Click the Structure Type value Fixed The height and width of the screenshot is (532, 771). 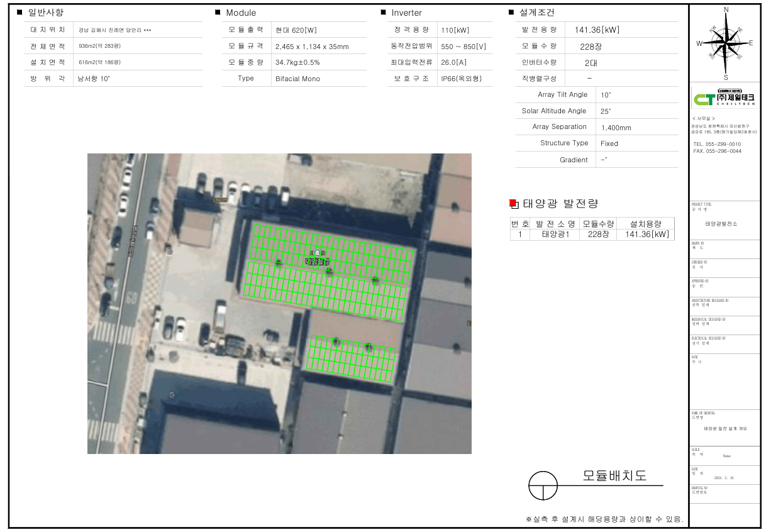609,143
